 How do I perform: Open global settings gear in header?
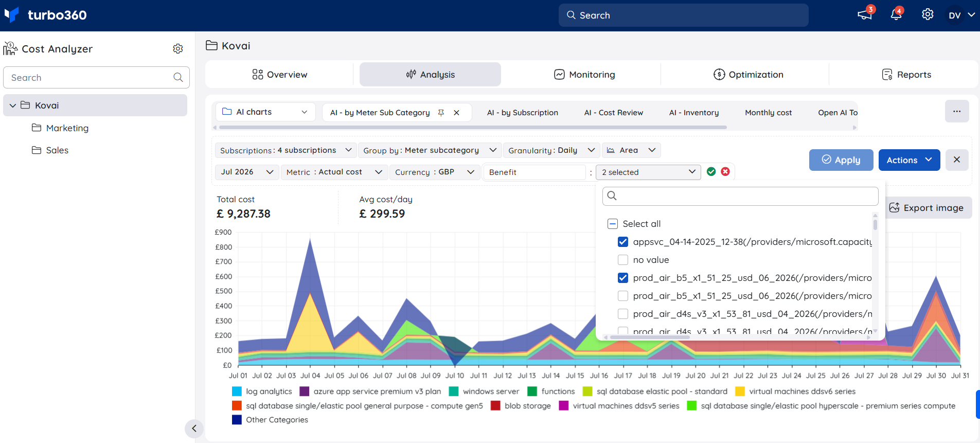coord(928,14)
